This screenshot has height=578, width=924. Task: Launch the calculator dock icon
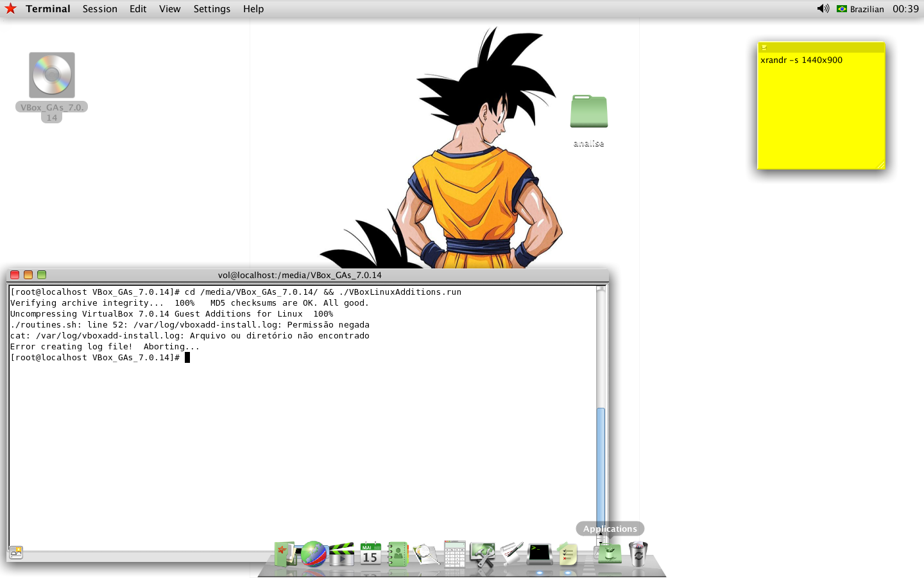tap(454, 554)
